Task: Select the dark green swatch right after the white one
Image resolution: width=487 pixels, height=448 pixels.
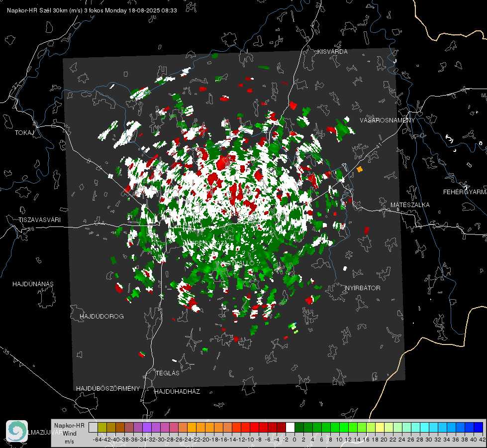Action: click(299, 428)
